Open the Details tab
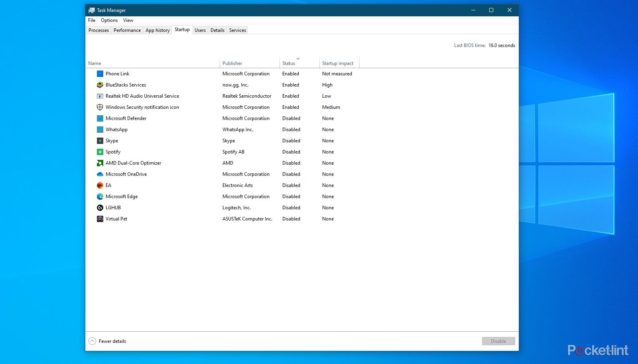Screen dimensions: 638x364 pyautogui.click(x=217, y=30)
